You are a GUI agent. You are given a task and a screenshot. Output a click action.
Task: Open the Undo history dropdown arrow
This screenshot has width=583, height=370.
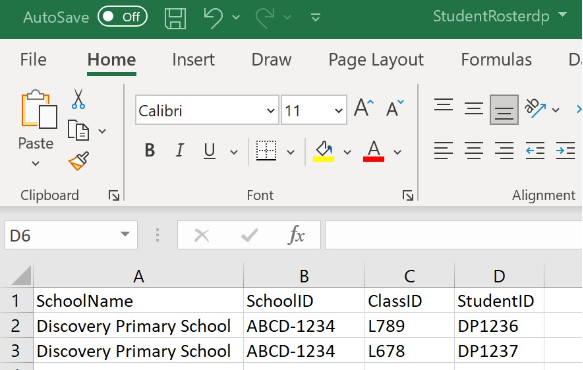coord(236,17)
